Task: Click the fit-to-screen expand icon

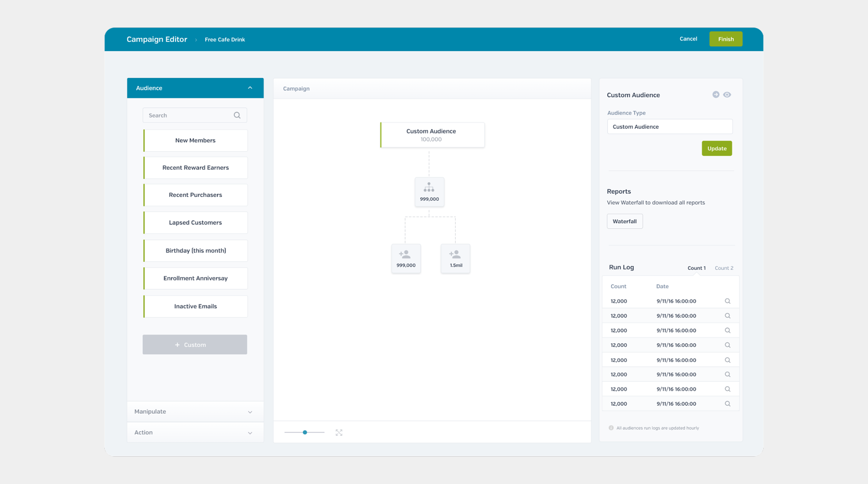Action: click(339, 433)
